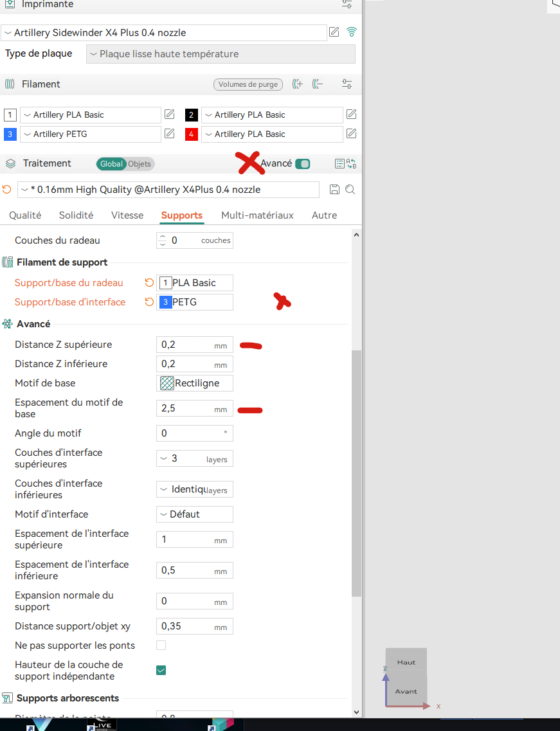Click the Filament spool section icon
The image size is (560, 731).
coord(10,84)
